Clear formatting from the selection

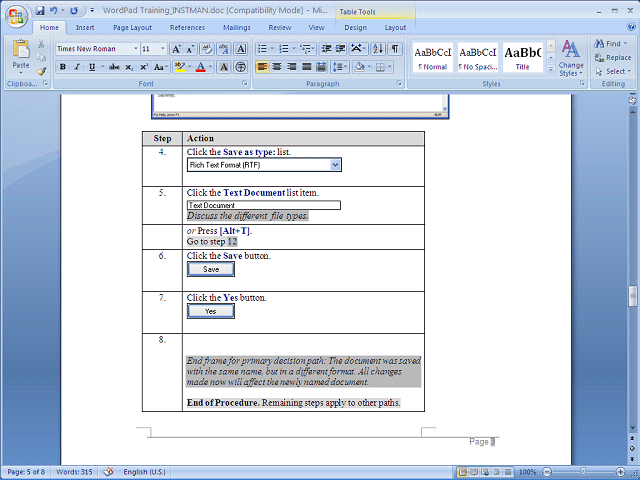(207, 49)
